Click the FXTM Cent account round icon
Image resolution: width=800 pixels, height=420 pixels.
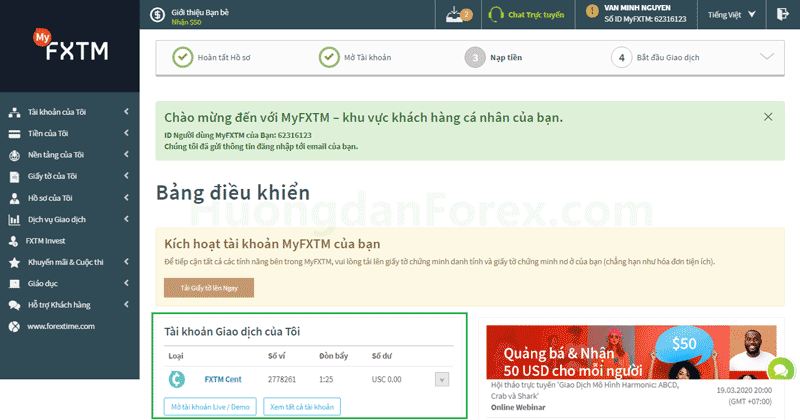(x=177, y=379)
